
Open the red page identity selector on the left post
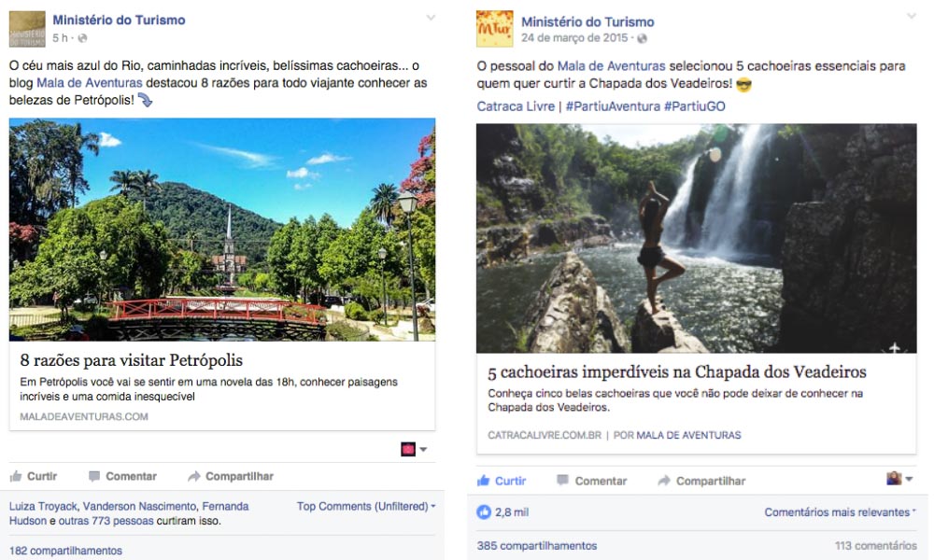tap(414, 449)
